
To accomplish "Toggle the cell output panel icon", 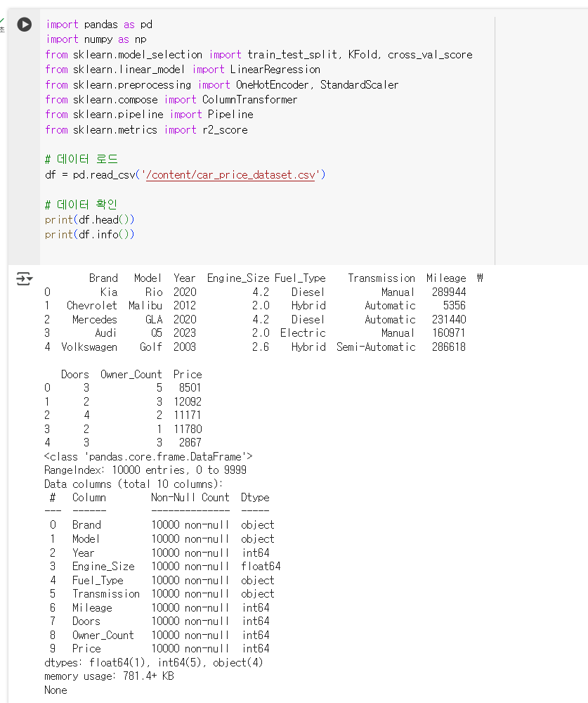I will click(24, 278).
